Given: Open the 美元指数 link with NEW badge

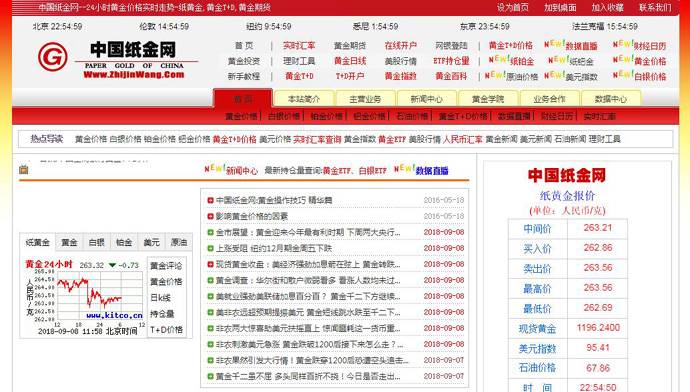Looking at the screenshot, I should click(x=581, y=77).
